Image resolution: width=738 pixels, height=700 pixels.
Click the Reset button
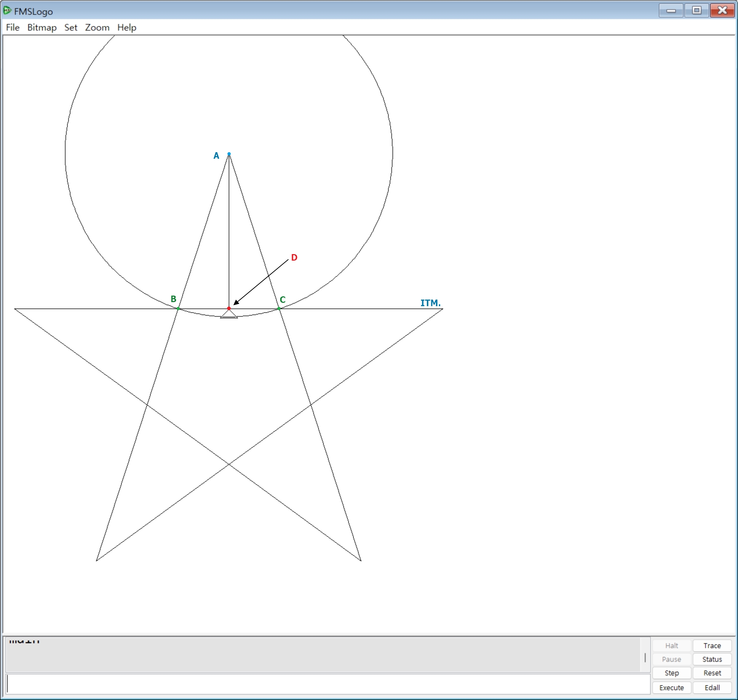click(712, 673)
